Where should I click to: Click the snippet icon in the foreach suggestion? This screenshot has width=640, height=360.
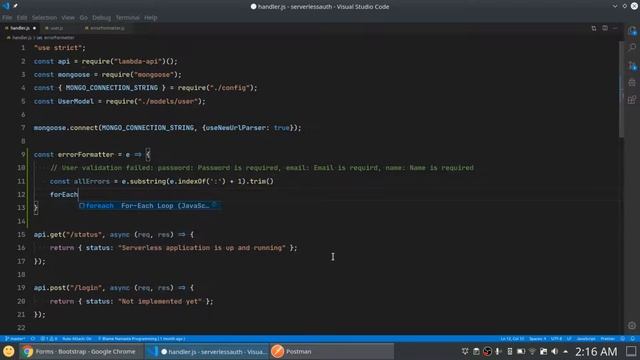coord(82,206)
